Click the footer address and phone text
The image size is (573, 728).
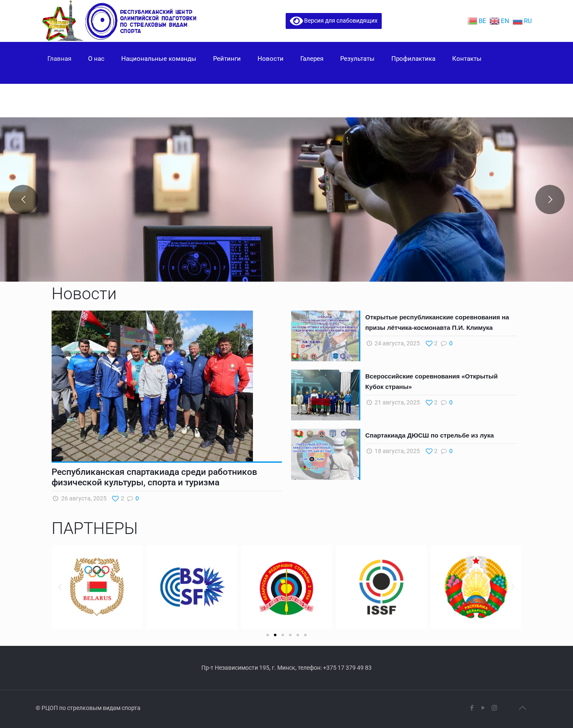[286, 668]
